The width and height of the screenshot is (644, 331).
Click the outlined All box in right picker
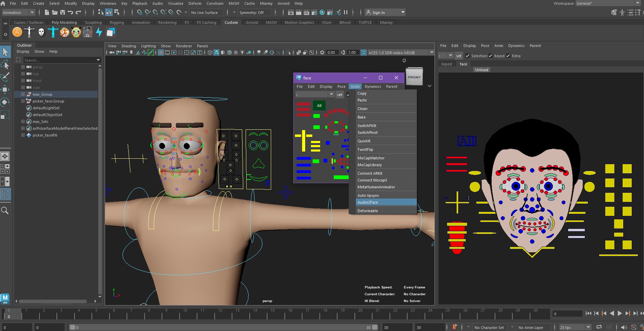point(467,141)
